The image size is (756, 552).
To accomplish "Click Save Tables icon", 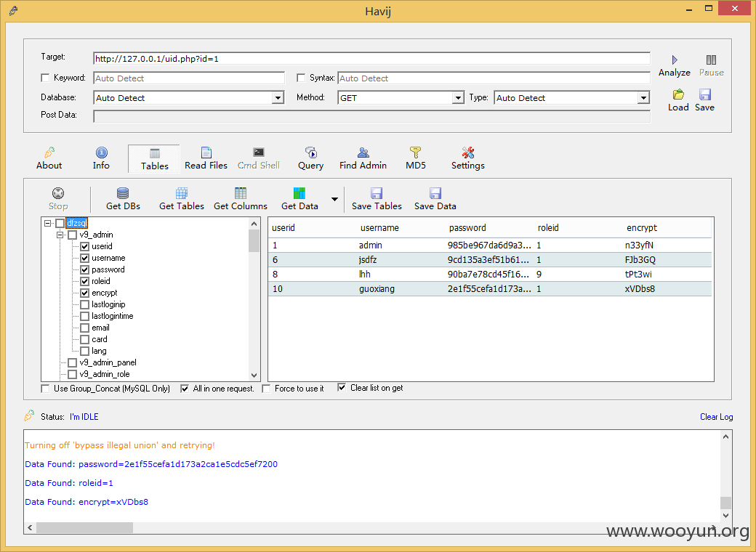I will coord(377,193).
